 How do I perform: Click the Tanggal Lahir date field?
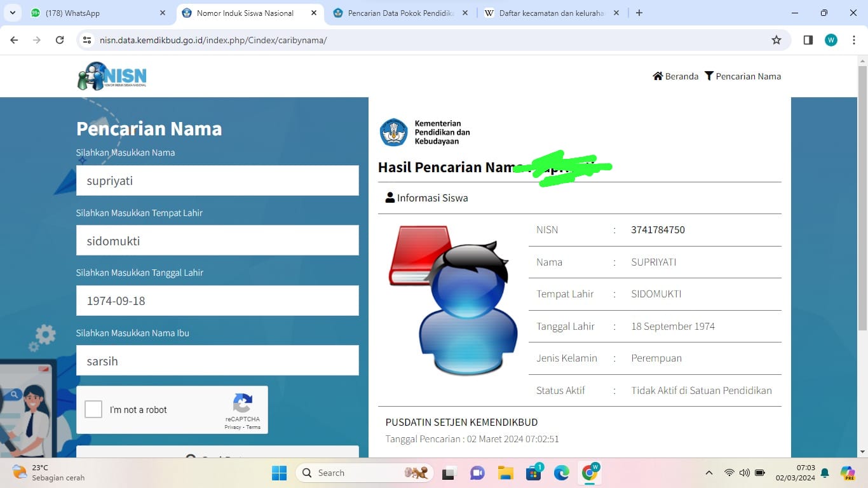click(x=217, y=301)
